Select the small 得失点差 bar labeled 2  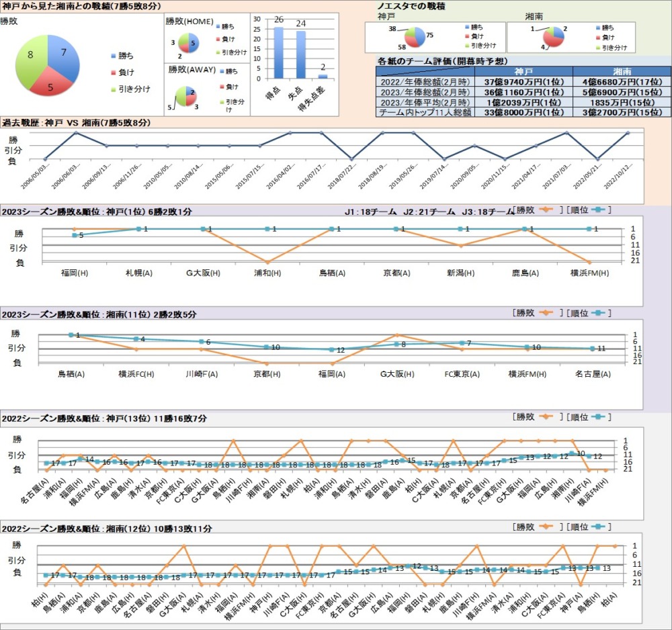(323, 76)
